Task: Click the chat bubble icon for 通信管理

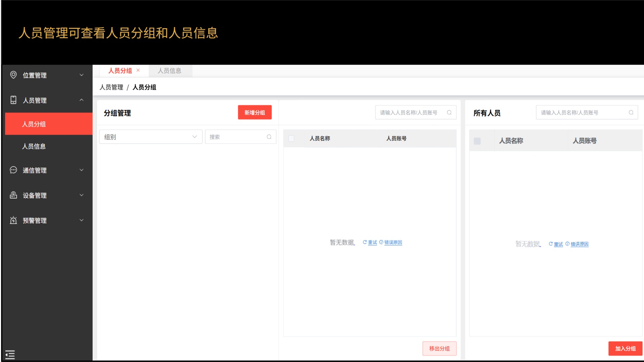Action: [13, 170]
